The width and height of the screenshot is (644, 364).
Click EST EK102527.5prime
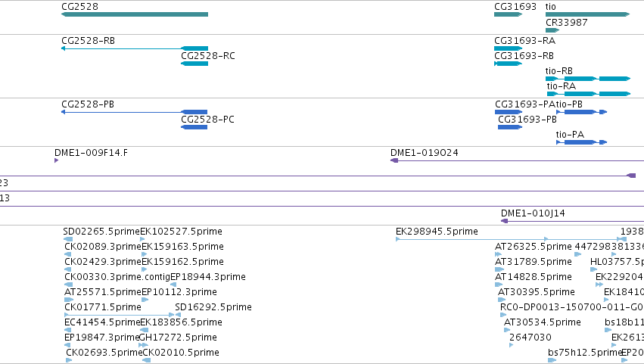(181, 232)
